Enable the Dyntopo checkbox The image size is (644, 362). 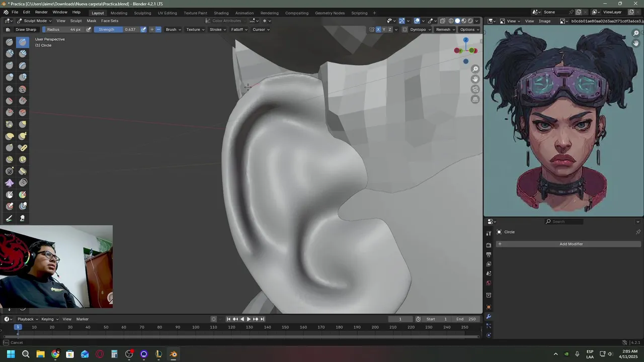[405, 30]
